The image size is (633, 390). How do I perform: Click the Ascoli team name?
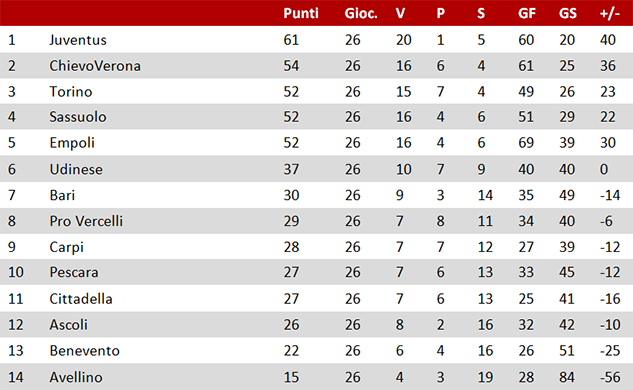[68, 325]
